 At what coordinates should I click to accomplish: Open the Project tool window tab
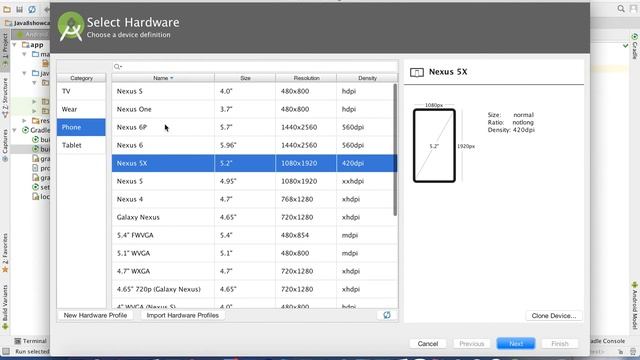coord(5,48)
